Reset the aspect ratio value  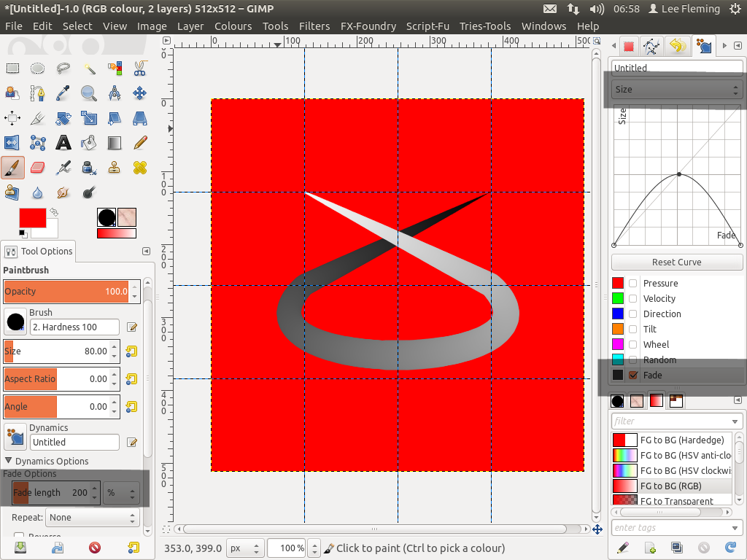pos(131,379)
